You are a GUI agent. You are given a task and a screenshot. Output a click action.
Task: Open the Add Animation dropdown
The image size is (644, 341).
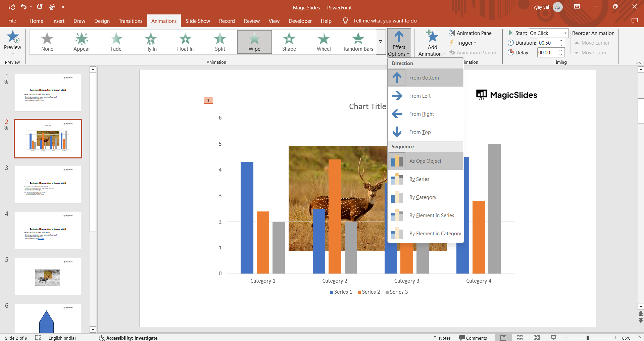click(x=432, y=43)
